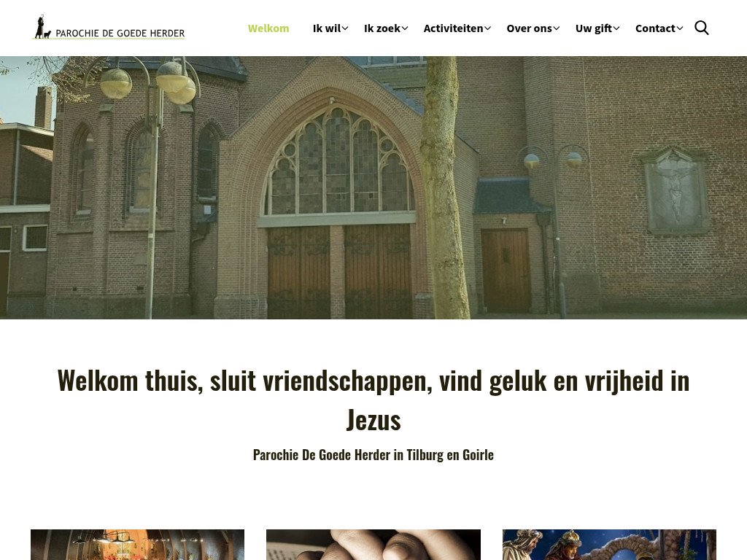This screenshot has height=560, width=747.
Task: Open the Uw gift menu
Action: pyautogui.click(x=593, y=28)
